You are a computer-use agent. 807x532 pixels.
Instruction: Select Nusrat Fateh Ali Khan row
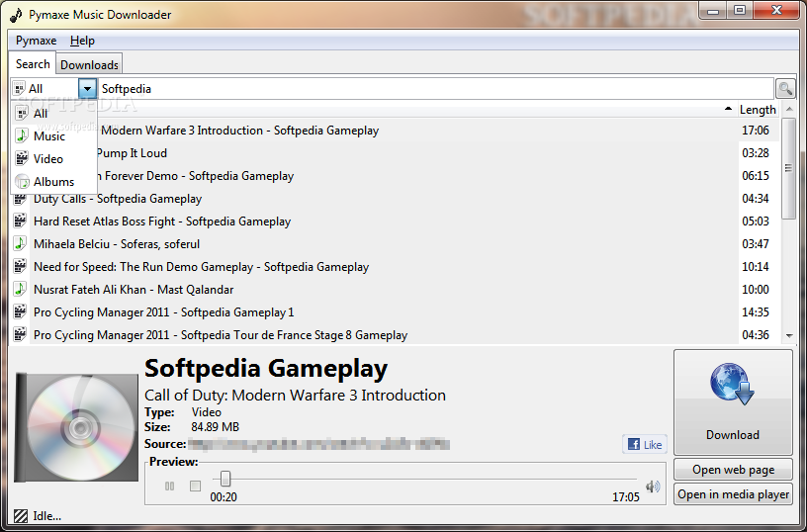(395, 289)
